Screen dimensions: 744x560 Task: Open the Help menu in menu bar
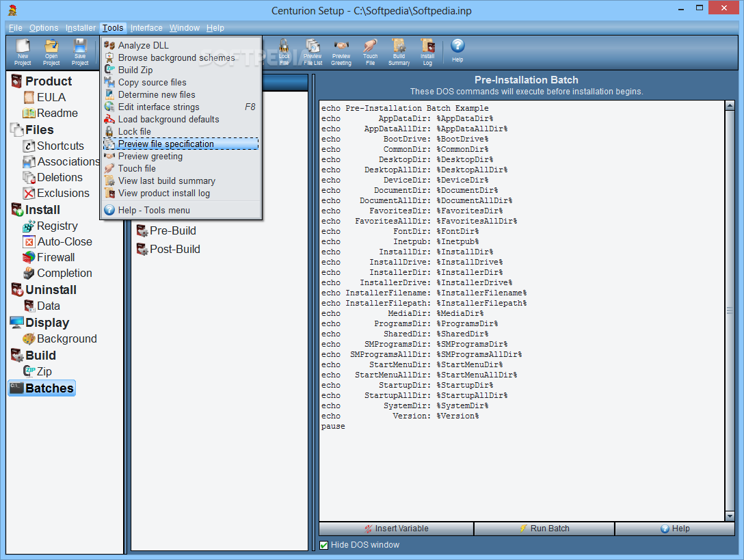215,28
